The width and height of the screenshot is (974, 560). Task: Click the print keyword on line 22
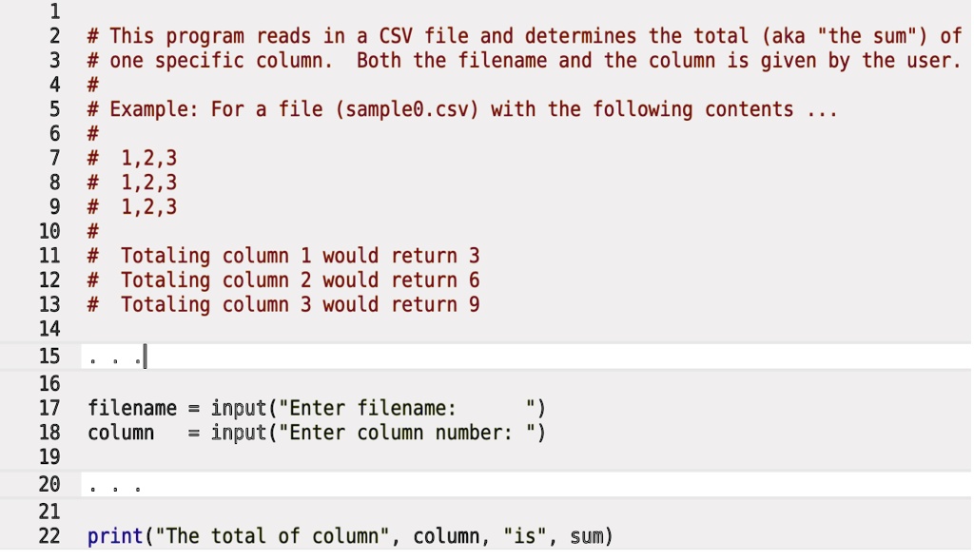[115, 536]
